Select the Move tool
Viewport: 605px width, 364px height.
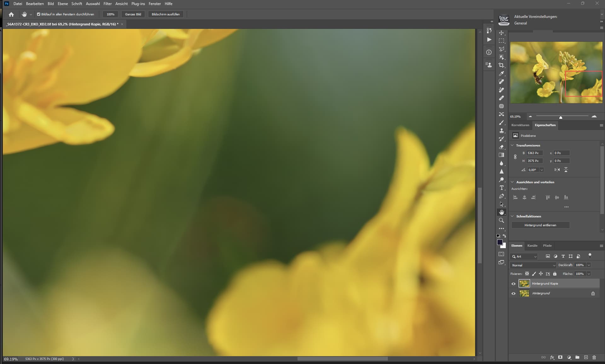click(501, 33)
